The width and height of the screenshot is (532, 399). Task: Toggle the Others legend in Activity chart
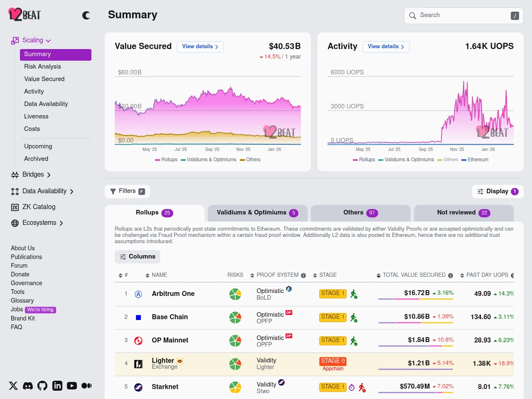click(x=448, y=160)
